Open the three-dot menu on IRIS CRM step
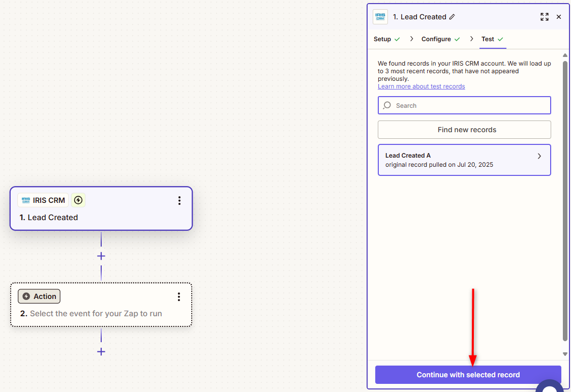Viewport: 571px width, 392px height. pos(179,200)
